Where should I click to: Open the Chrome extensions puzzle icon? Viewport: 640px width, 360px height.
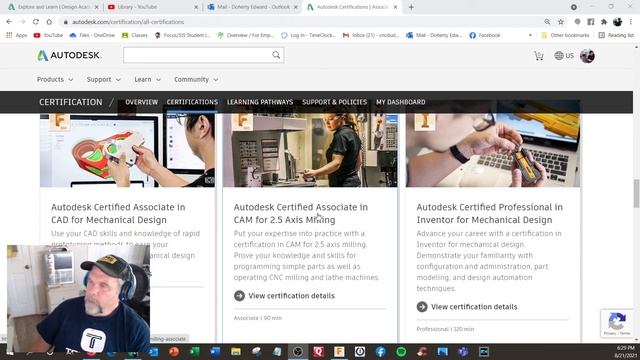coord(604,22)
